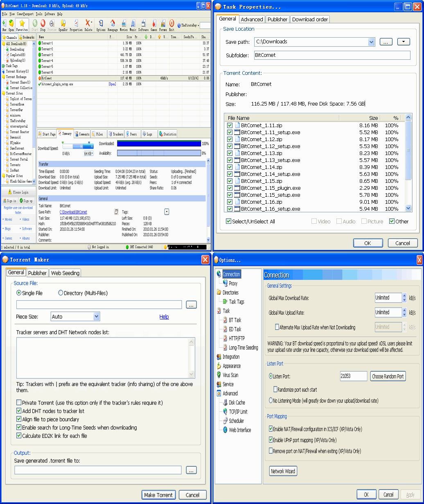Open the Save path dropdown

(x=371, y=42)
